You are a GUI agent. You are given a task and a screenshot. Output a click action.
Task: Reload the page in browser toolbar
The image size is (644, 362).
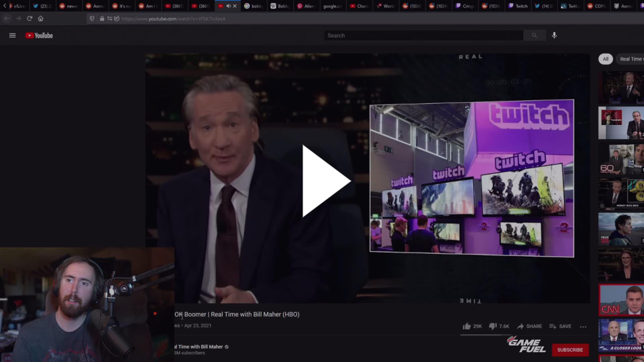point(30,18)
